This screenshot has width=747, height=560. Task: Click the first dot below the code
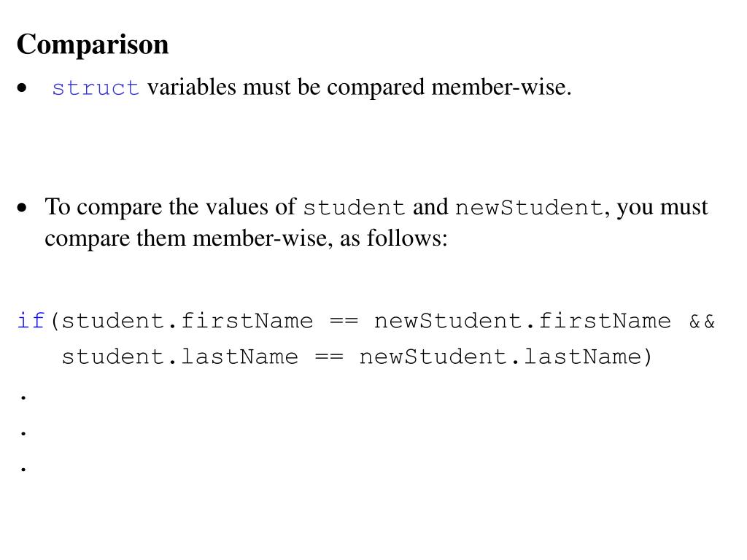[x=23, y=397]
